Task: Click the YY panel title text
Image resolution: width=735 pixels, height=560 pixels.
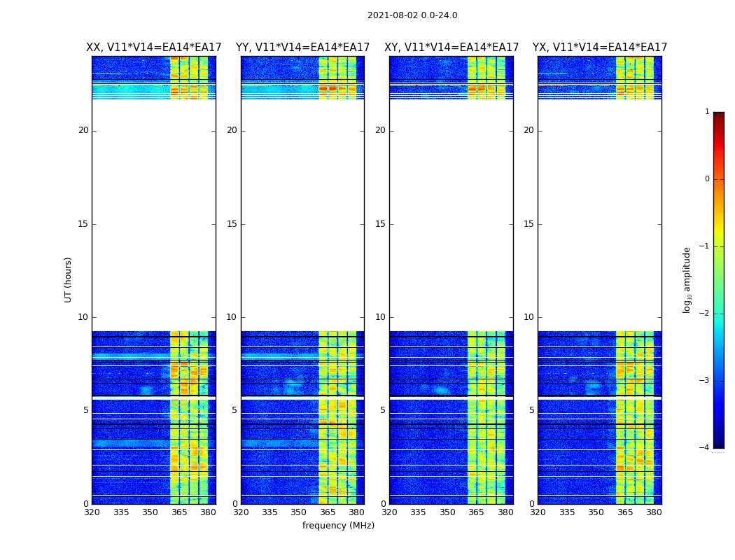Action: pos(302,48)
